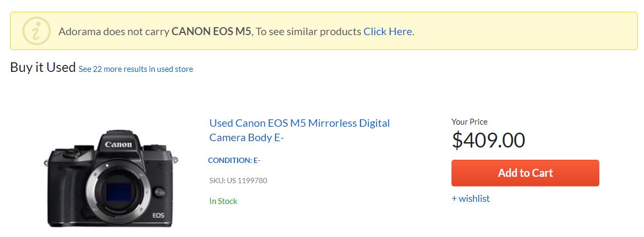
Task: Click the Canon logo on the camera image
Action: click(118, 144)
